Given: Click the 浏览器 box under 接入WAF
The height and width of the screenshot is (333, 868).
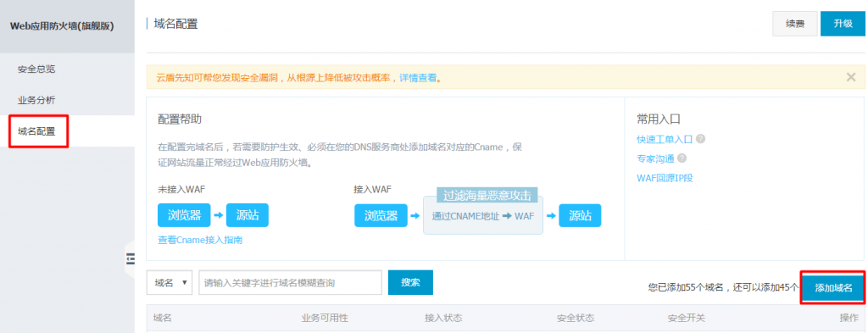Looking at the screenshot, I should pos(381,215).
